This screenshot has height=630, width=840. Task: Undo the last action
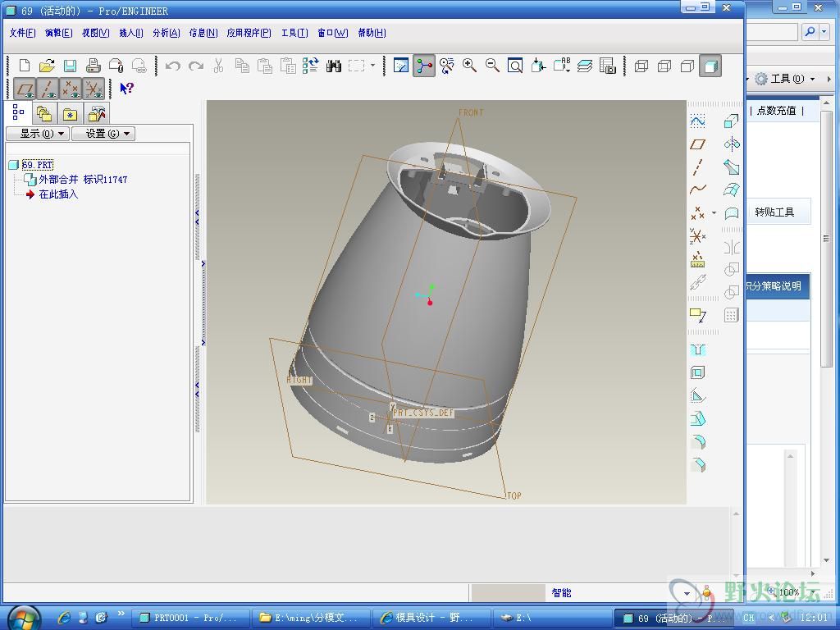[x=172, y=66]
